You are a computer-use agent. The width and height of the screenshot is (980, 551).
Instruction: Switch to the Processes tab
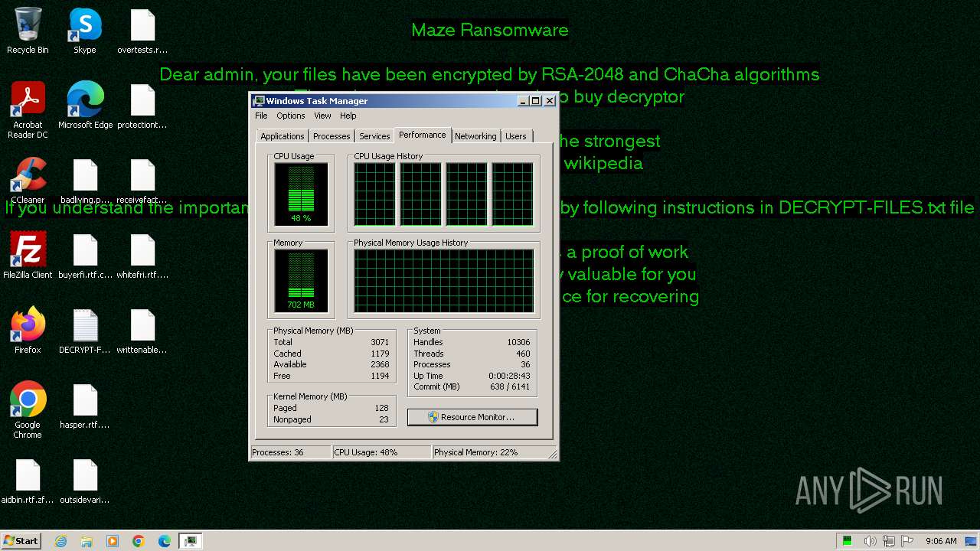(332, 136)
